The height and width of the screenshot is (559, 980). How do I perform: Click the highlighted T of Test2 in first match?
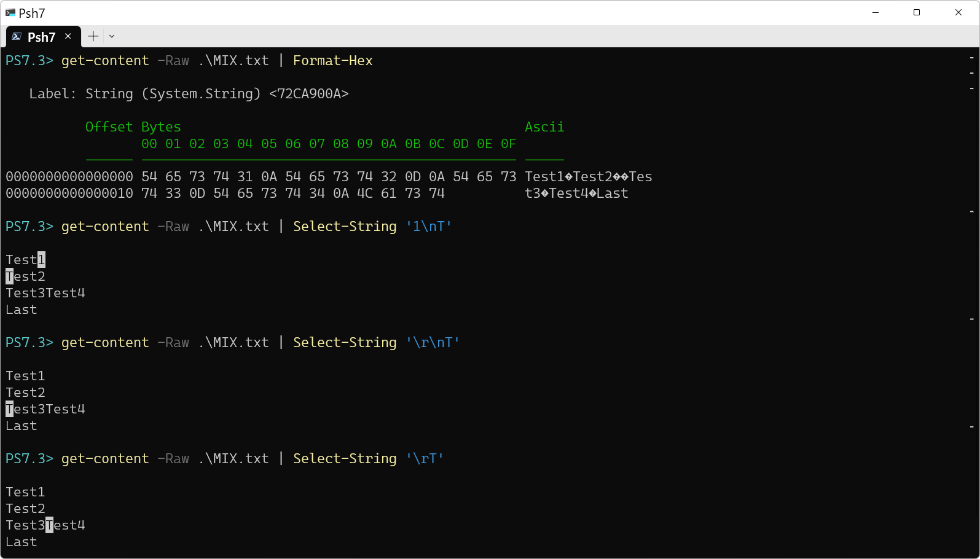9,276
